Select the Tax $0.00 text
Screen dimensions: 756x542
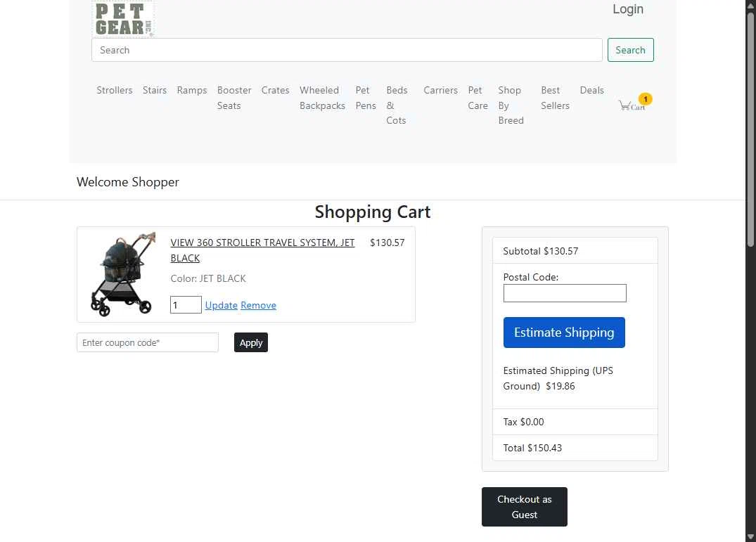coord(523,422)
